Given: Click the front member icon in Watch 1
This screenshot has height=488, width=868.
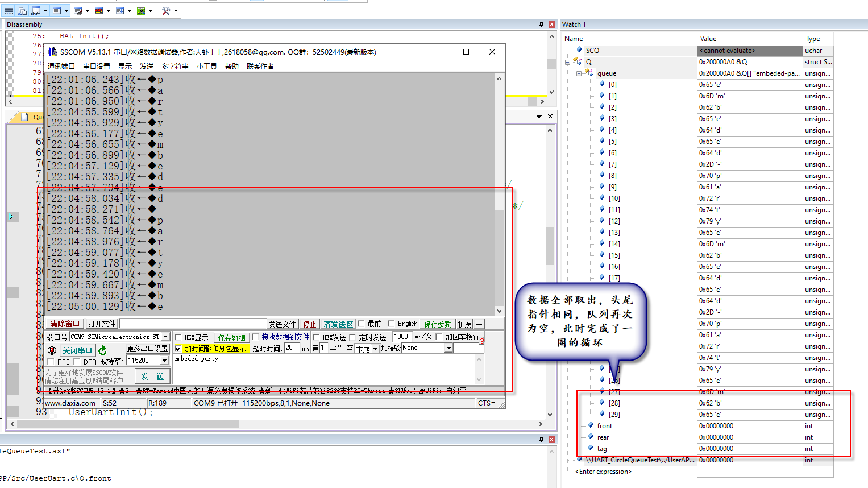Looking at the screenshot, I should click(591, 425).
